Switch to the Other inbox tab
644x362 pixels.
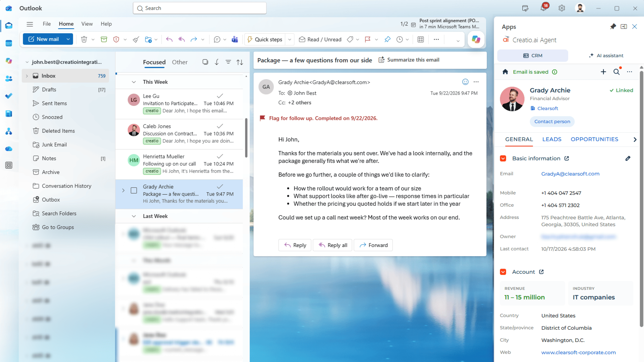[x=179, y=62]
